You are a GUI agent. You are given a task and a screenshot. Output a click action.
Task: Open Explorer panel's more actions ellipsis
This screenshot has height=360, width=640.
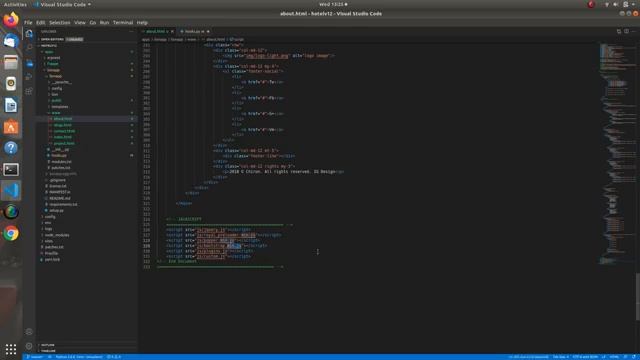point(131,31)
